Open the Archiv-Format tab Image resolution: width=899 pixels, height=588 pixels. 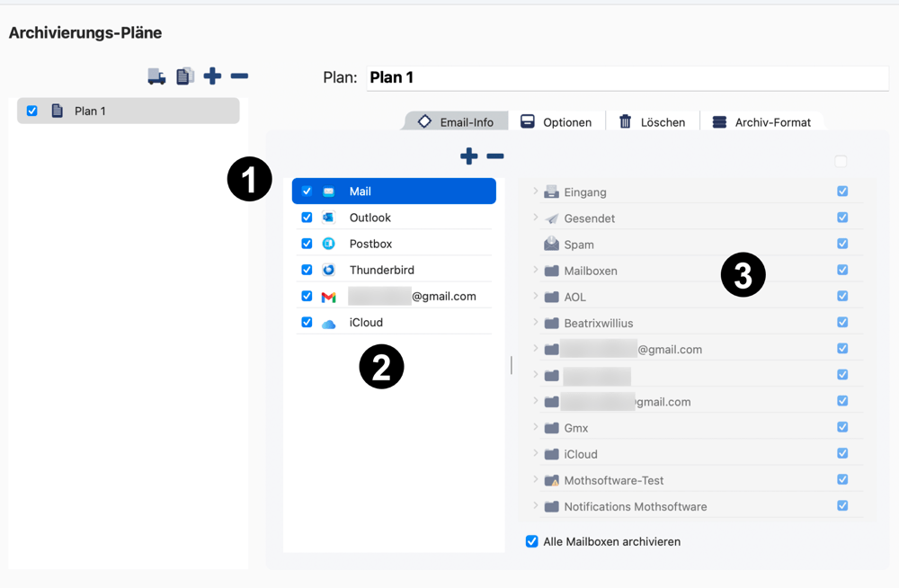761,122
